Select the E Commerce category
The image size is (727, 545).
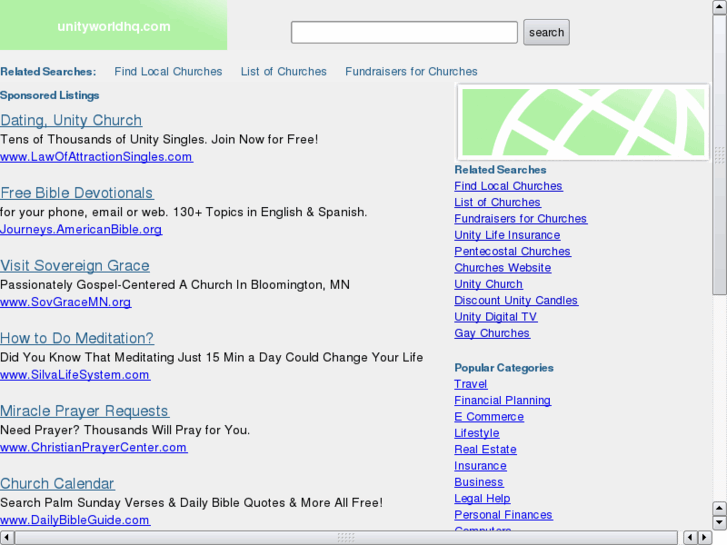click(489, 417)
